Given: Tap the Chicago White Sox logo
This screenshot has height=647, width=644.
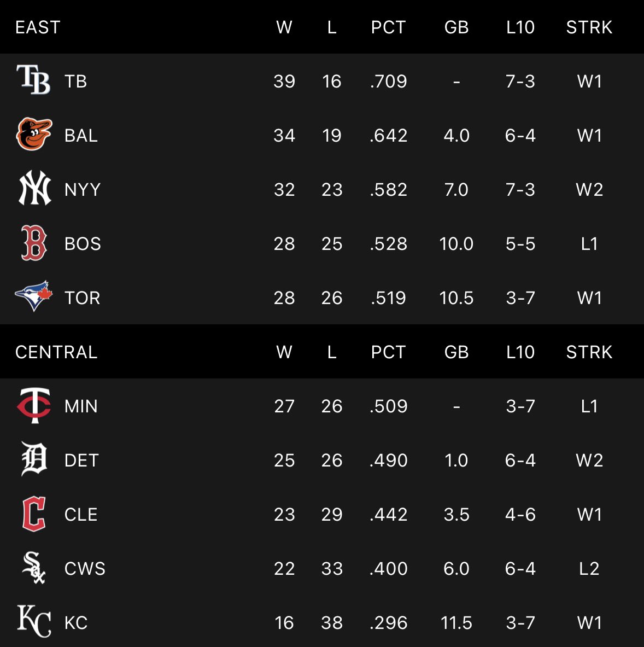Looking at the screenshot, I should pos(34,568).
